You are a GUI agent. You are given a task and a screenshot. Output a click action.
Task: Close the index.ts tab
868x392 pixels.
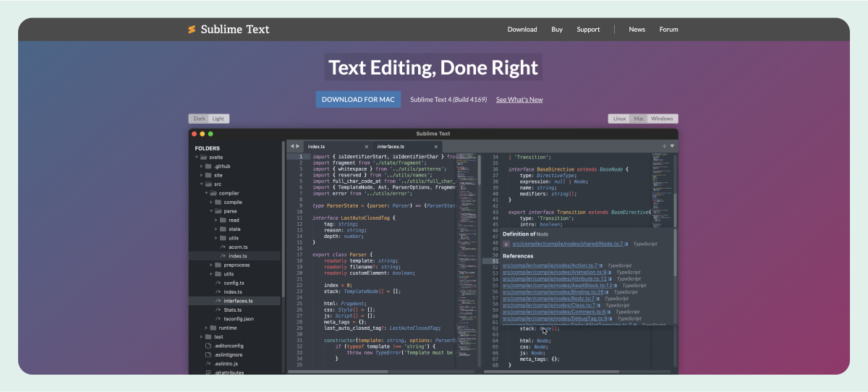coord(367,147)
